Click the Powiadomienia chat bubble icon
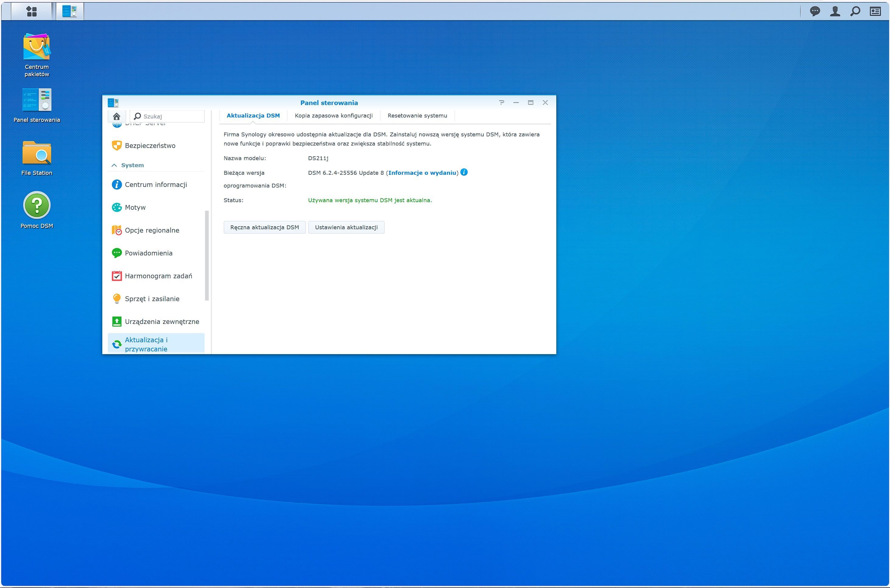890x588 pixels. pos(117,253)
